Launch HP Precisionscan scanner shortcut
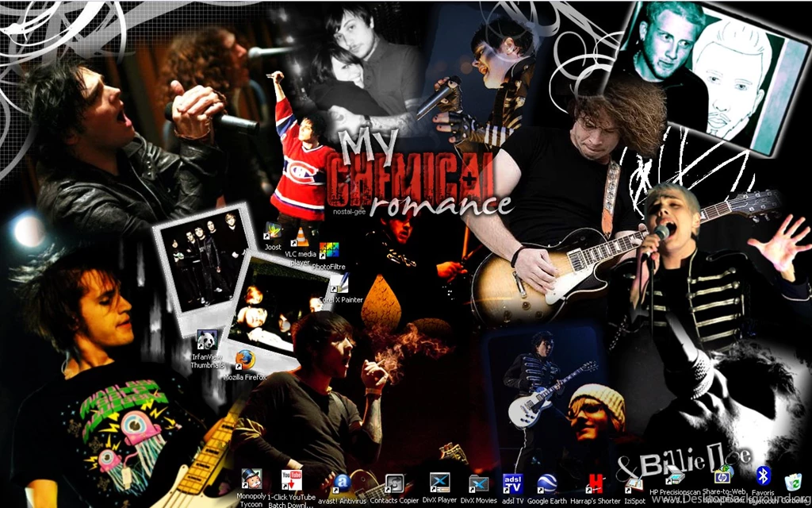Screen dimensions: 812x508 [675, 475]
